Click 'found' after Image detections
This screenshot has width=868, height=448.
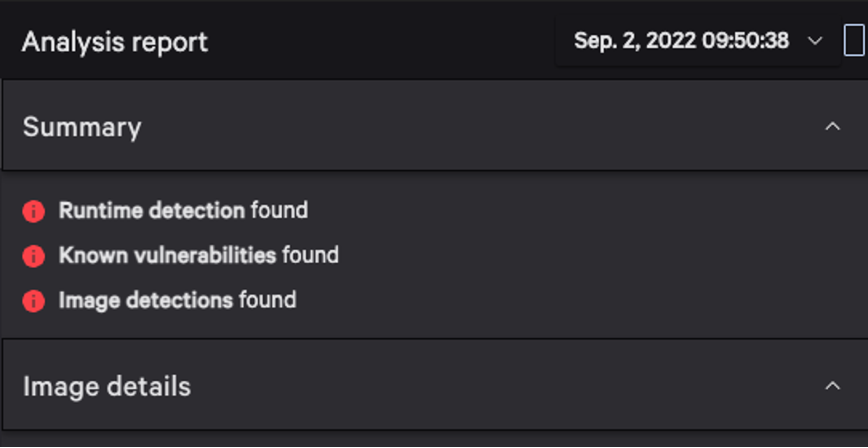(x=268, y=300)
